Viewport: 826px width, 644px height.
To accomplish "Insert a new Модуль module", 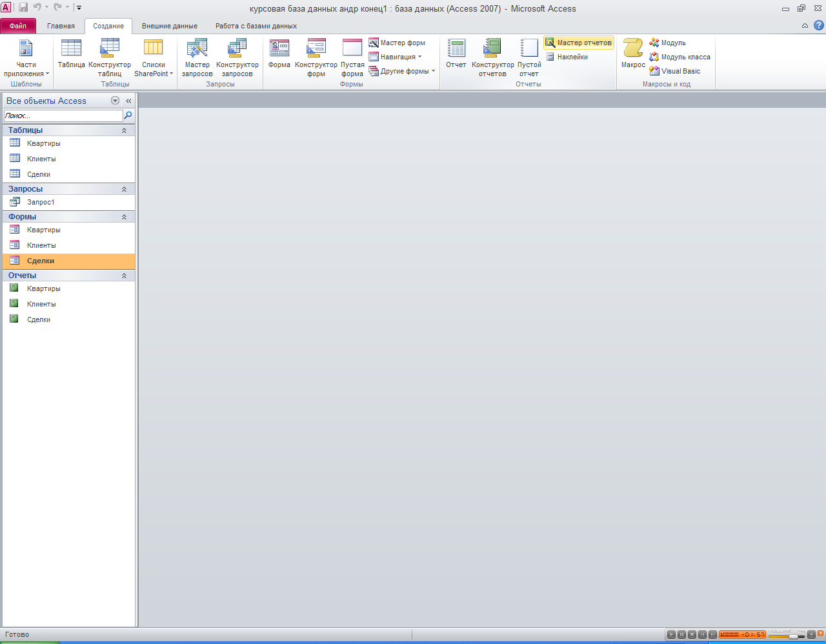I will (668, 43).
